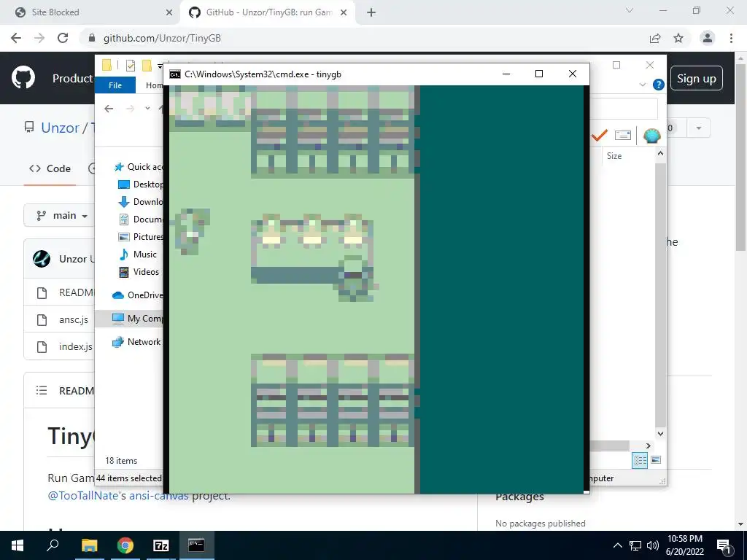Screen dimensions: 747x560
Task: Click the orange checkmark ribbon icon in Explorer
Action: pos(600,136)
